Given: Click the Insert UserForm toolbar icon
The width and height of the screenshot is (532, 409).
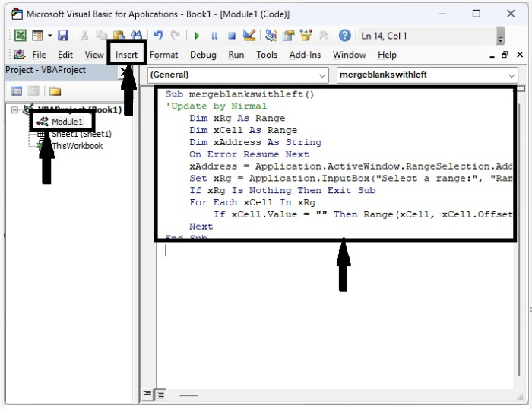Looking at the screenshot, I should coord(37,35).
